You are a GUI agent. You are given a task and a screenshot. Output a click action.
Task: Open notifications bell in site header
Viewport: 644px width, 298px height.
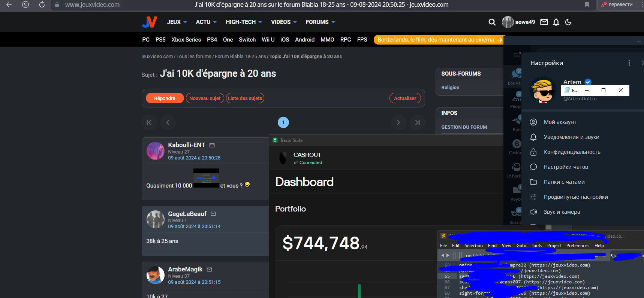pos(556,22)
